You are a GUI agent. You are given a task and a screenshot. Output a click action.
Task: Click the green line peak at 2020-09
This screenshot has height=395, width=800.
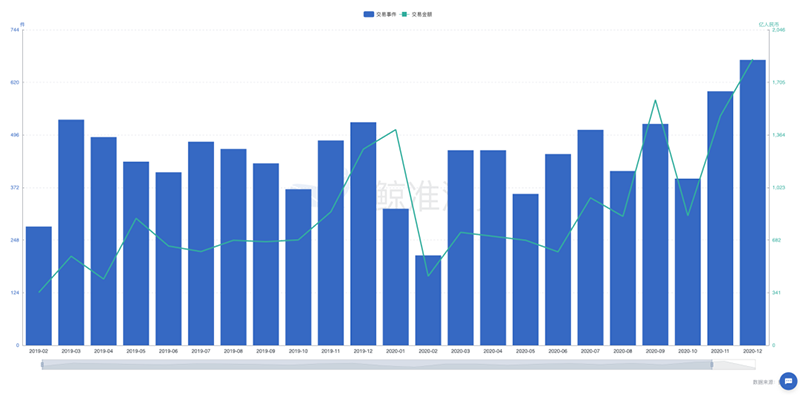coord(655,100)
